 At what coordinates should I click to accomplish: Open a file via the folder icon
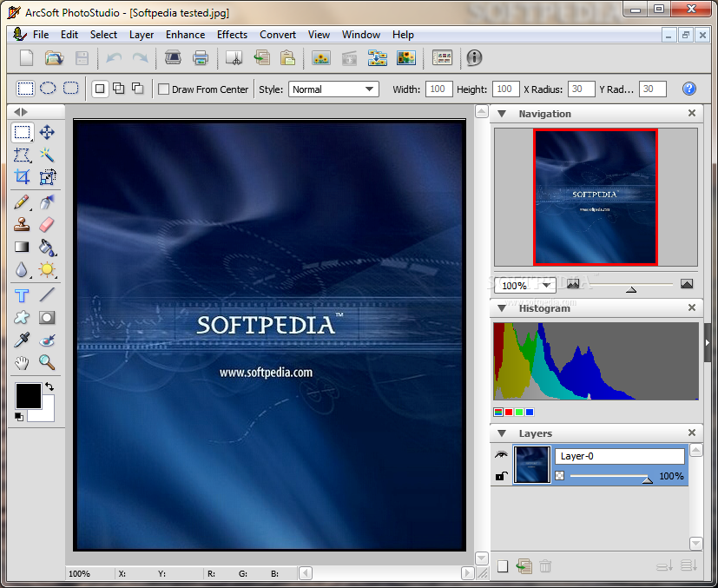point(55,58)
